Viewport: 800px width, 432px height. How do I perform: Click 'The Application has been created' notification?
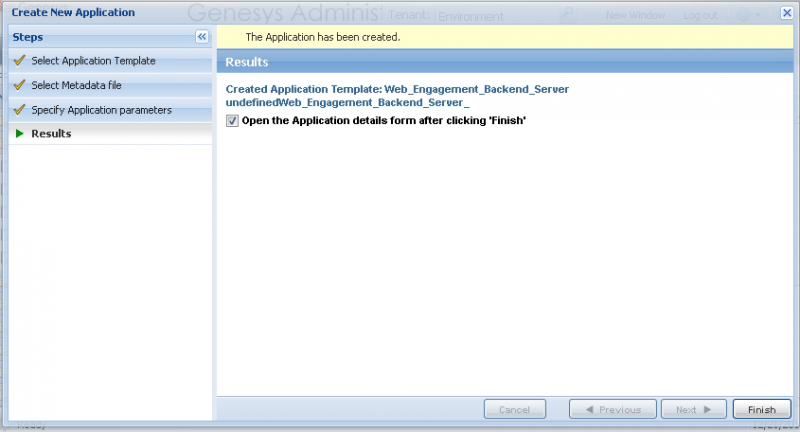322,37
